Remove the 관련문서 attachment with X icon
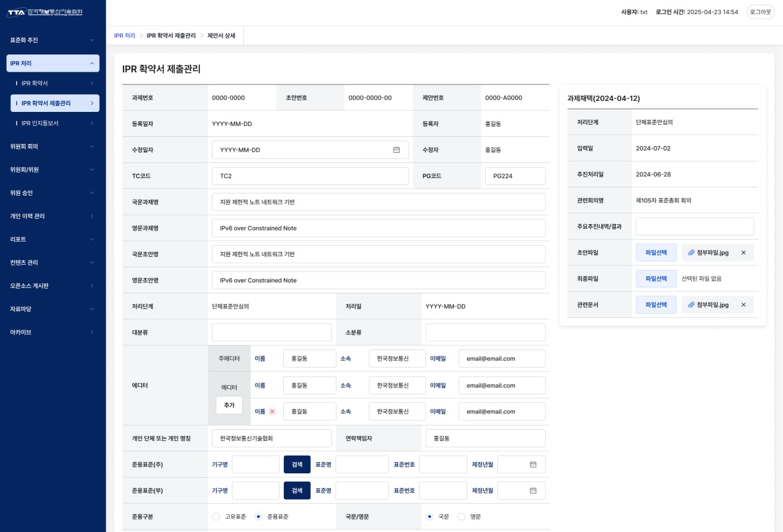The image size is (783, 532). coord(743,305)
